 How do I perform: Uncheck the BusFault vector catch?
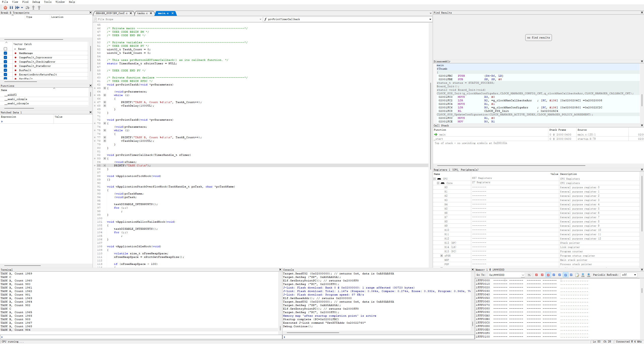5,70
